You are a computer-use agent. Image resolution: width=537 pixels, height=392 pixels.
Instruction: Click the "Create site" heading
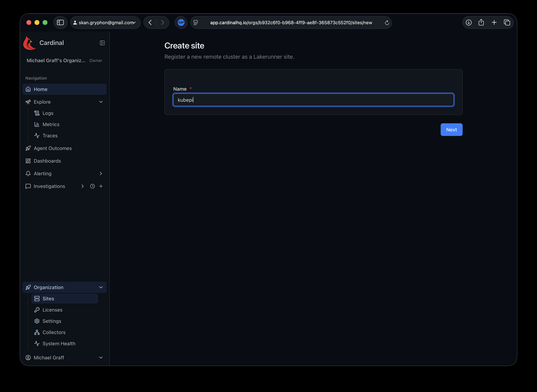point(184,46)
